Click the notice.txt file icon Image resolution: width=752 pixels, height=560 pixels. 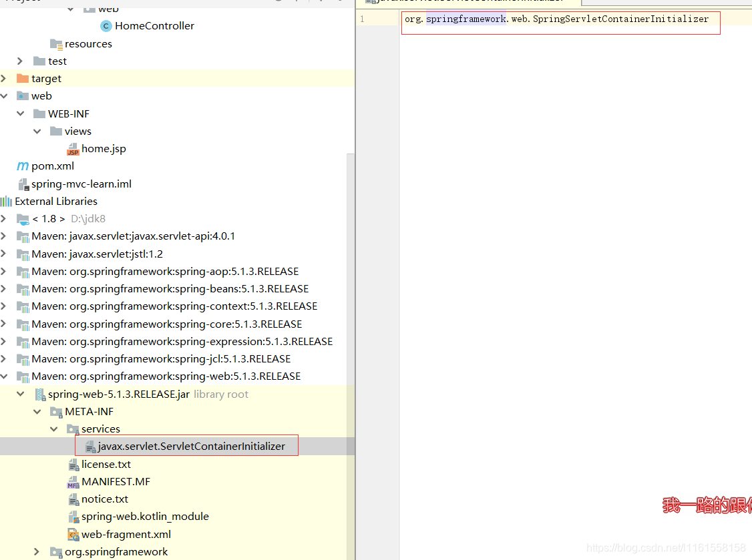[x=73, y=499]
